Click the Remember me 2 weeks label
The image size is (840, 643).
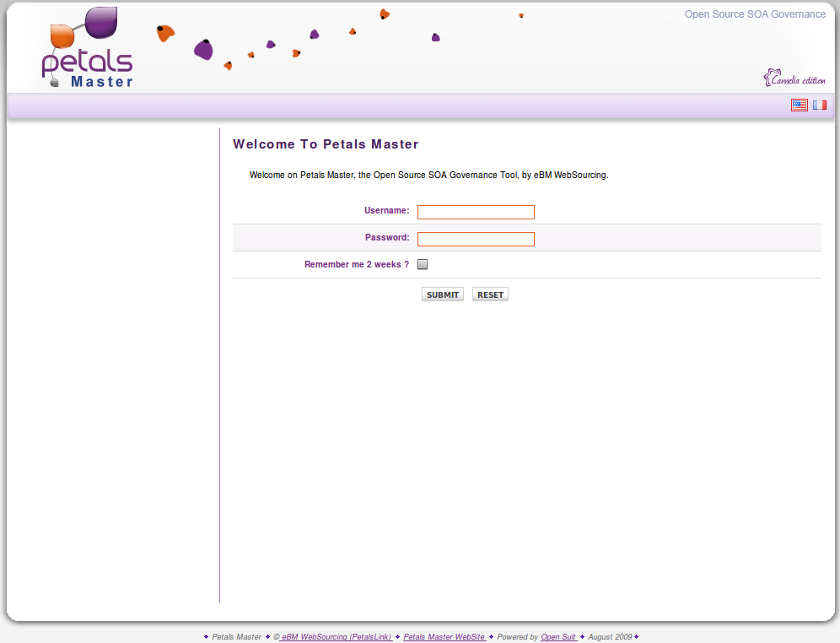(x=356, y=265)
